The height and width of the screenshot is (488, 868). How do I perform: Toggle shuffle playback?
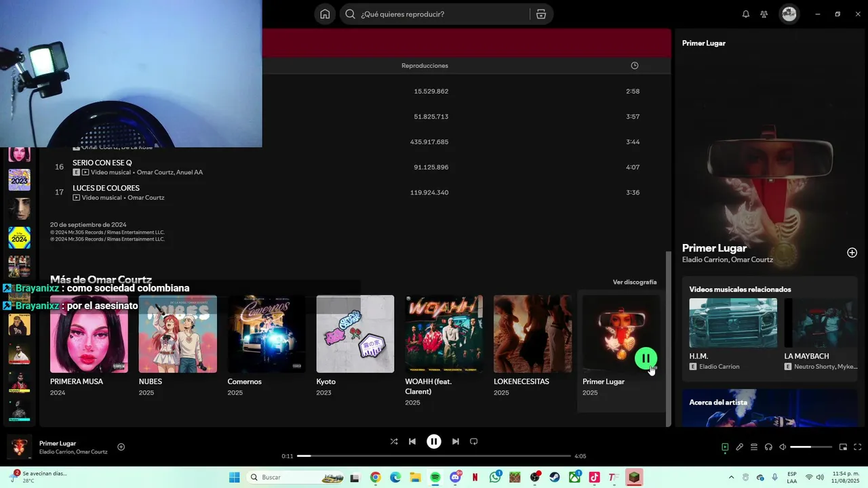point(394,441)
